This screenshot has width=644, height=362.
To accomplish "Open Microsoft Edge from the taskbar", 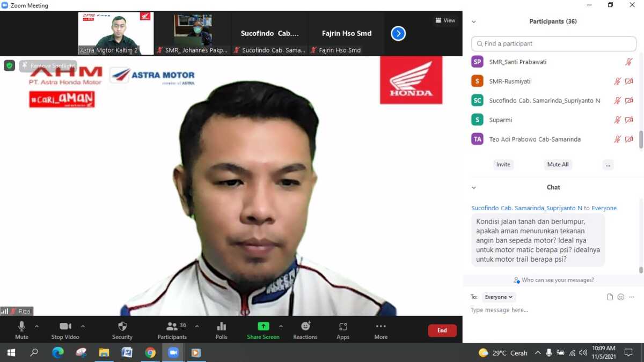I will (58, 353).
